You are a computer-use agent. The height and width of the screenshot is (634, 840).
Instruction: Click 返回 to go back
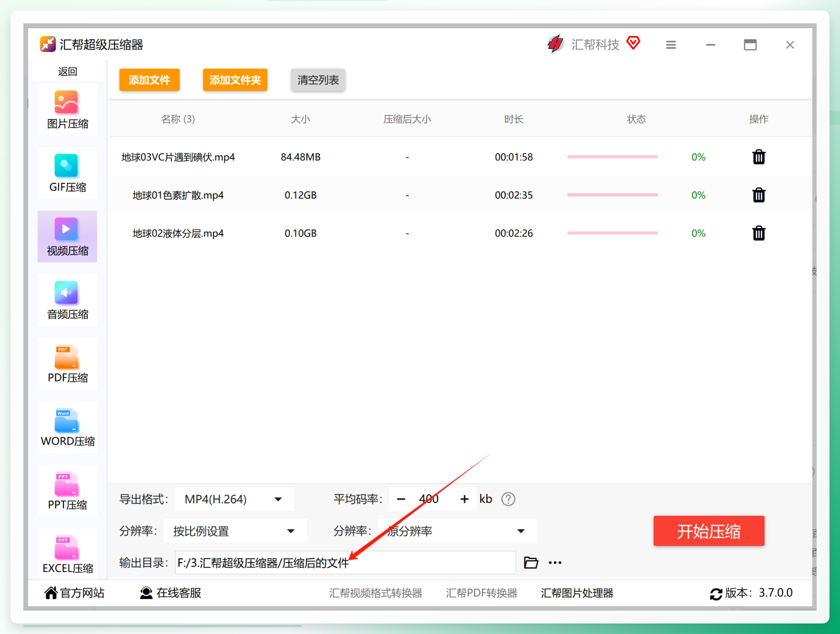click(x=67, y=71)
